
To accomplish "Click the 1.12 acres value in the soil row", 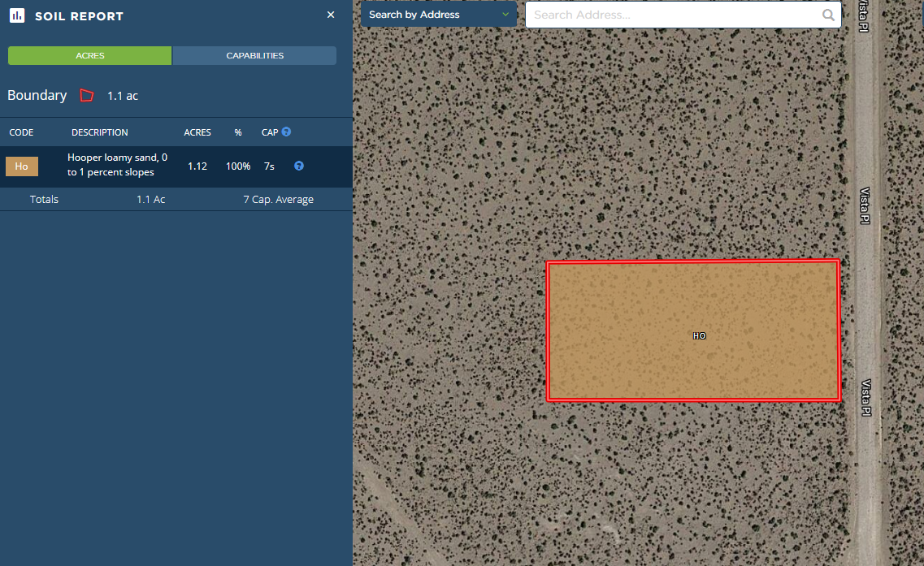I will tap(197, 166).
